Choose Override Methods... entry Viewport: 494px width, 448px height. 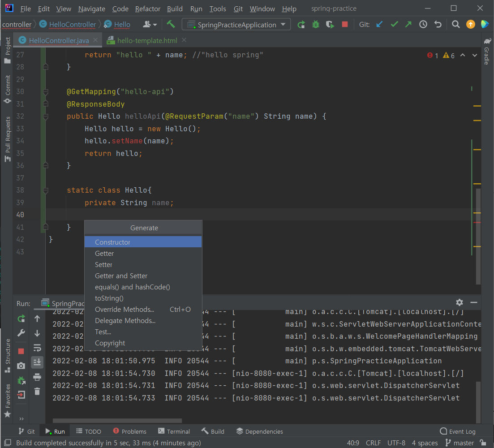click(143, 310)
